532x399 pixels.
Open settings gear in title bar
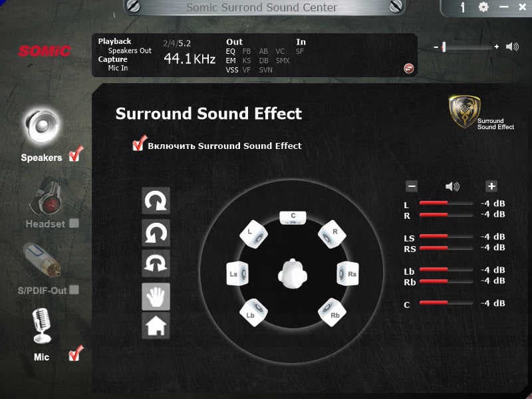(483, 7)
